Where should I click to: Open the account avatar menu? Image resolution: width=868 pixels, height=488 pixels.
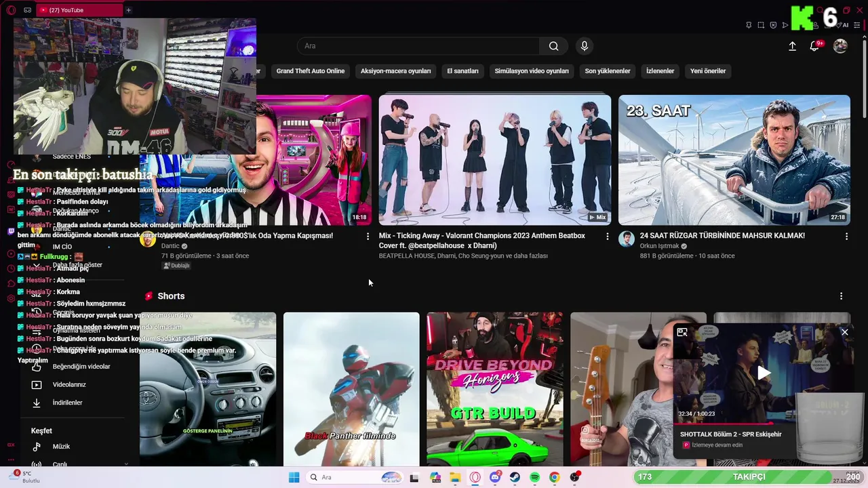(840, 46)
